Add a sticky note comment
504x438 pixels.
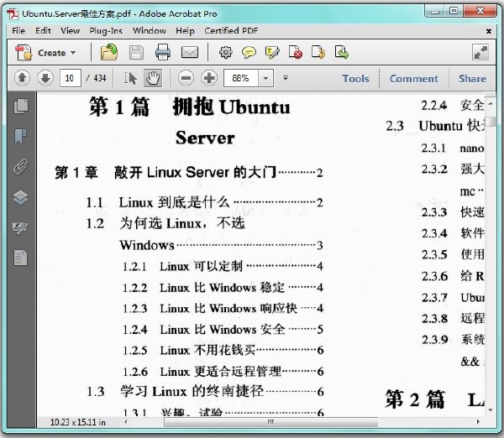249,52
